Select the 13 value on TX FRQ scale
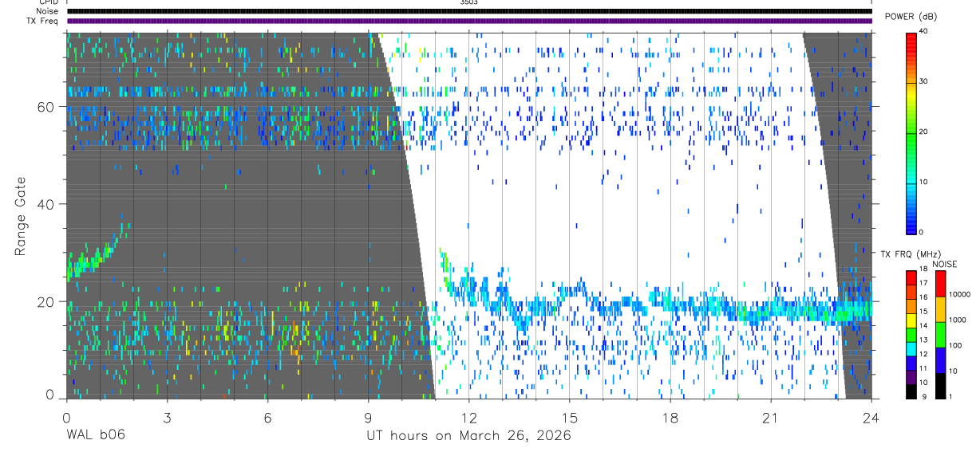Screen dimensions: 980x452 pyautogui.click(x=923, y=340)
